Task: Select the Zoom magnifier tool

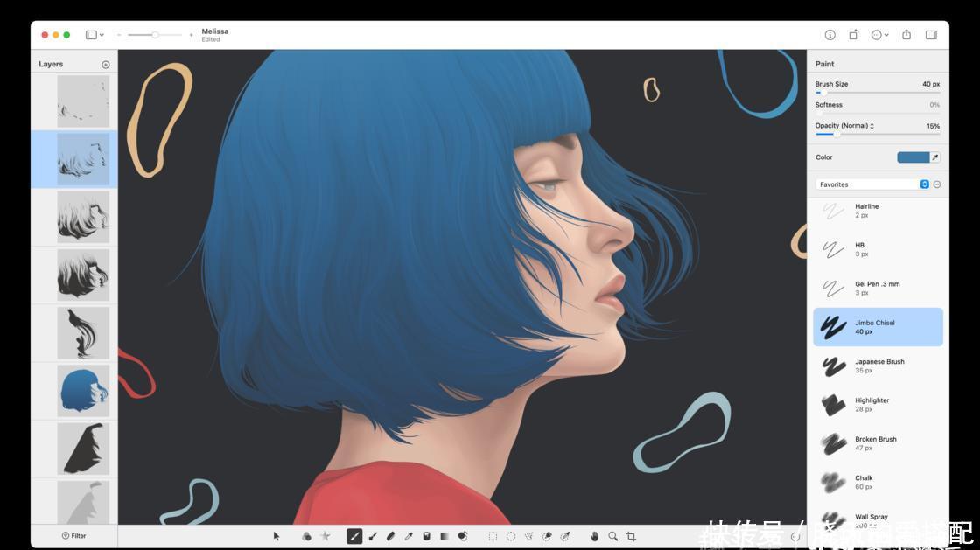Action: tap(613, 536)
